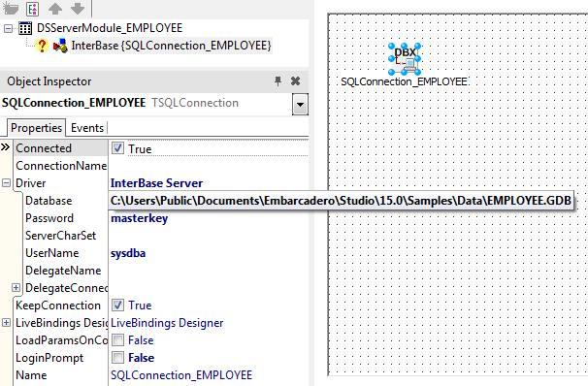Screen dimensions: 588x386
Task: Click the SQLConnection_EMPLOYEE label under designer component
Action: click(x=404, y=81)
